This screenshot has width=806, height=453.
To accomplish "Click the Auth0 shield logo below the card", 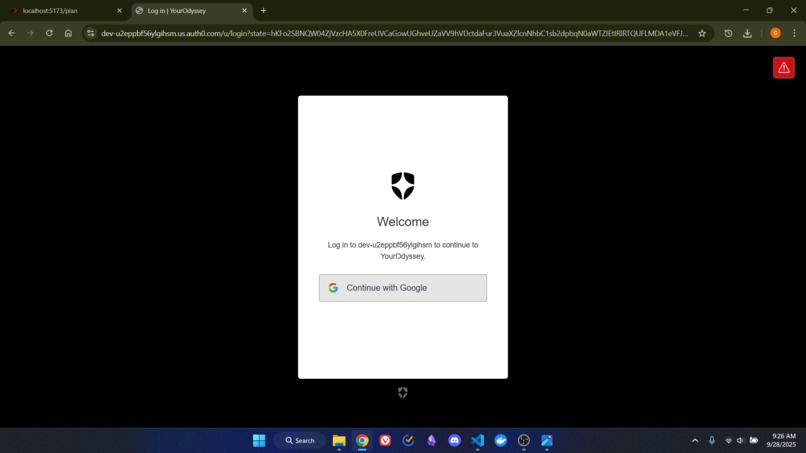I will pos(402,393).
